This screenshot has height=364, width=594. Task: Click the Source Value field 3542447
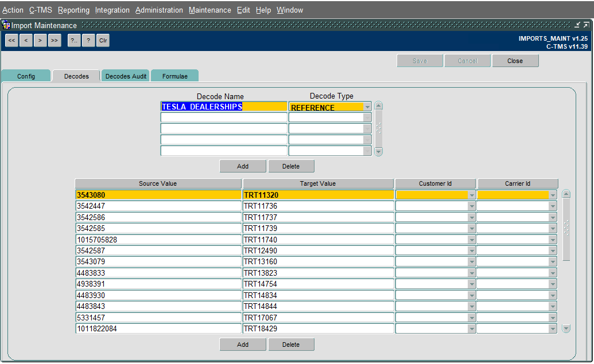[x=158, y=206]
